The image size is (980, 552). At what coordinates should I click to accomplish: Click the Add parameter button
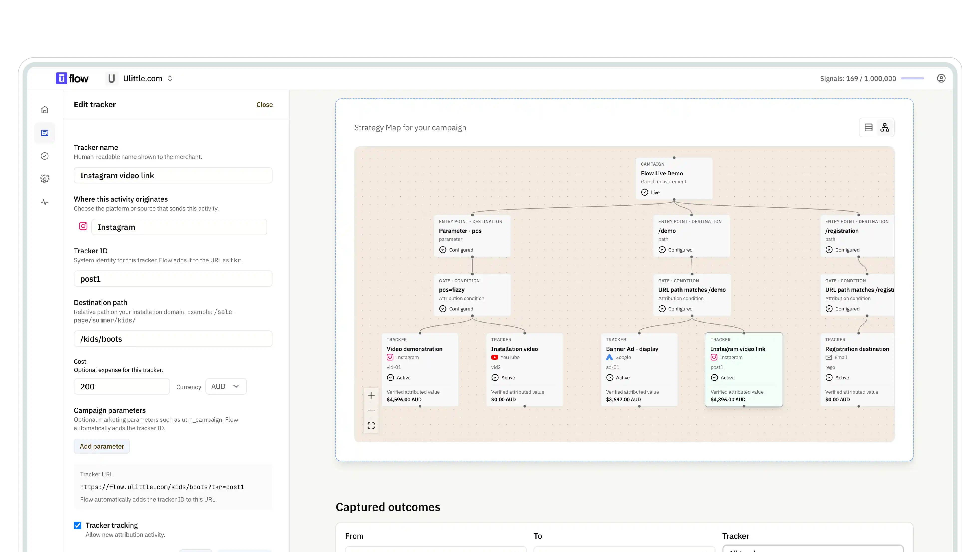[x=102, y=446]
